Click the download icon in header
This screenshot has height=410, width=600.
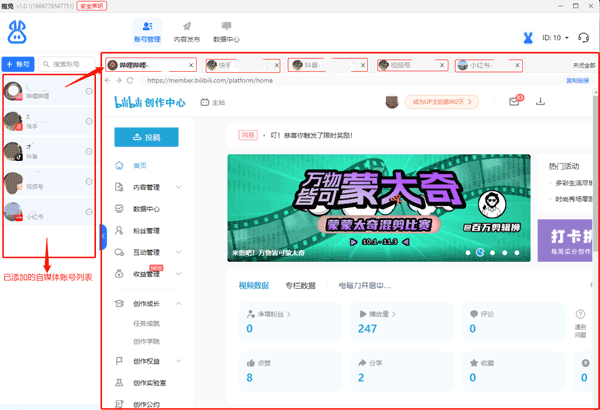540,101
